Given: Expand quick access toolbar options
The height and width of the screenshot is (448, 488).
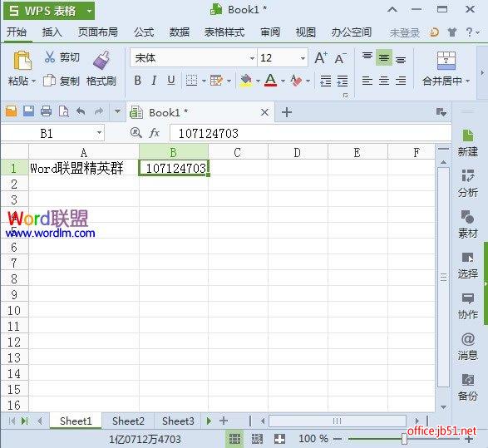Looking at the screenshot, I should point(118,111).
